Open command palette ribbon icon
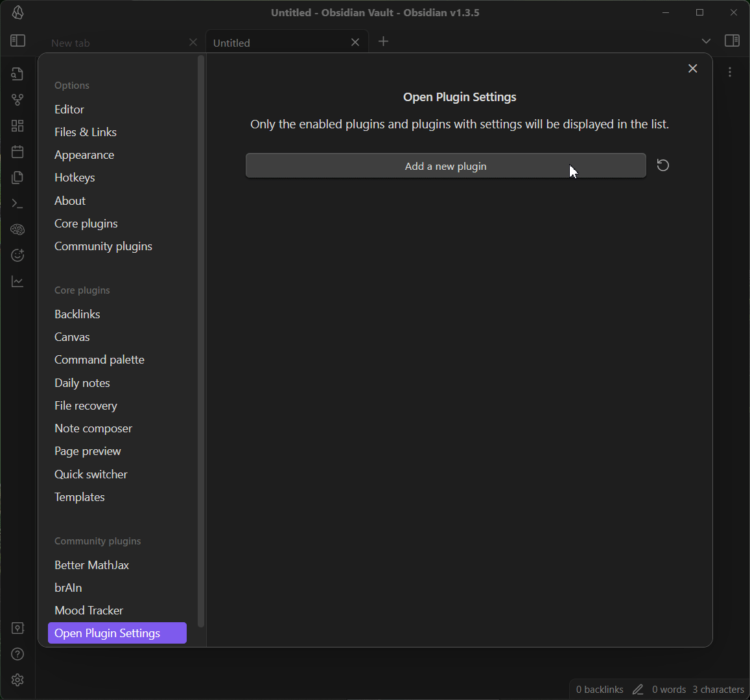750x700 pixels. point(18,204)
